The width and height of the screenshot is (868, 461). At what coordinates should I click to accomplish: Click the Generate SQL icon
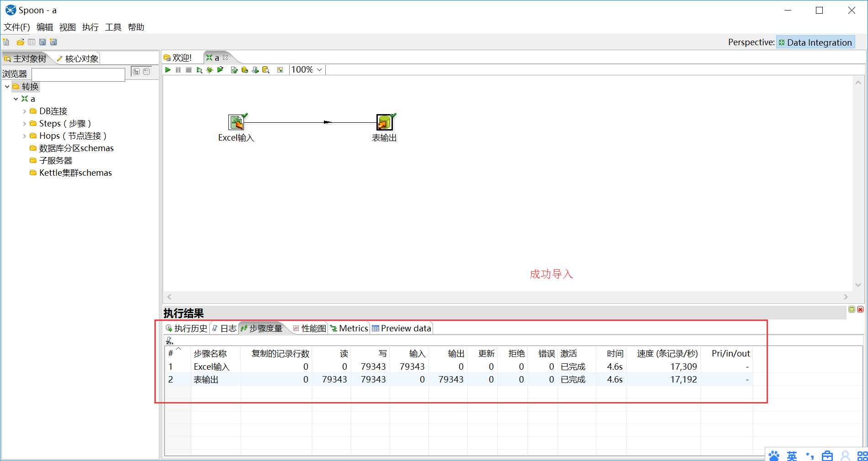(x=255, y=70)
